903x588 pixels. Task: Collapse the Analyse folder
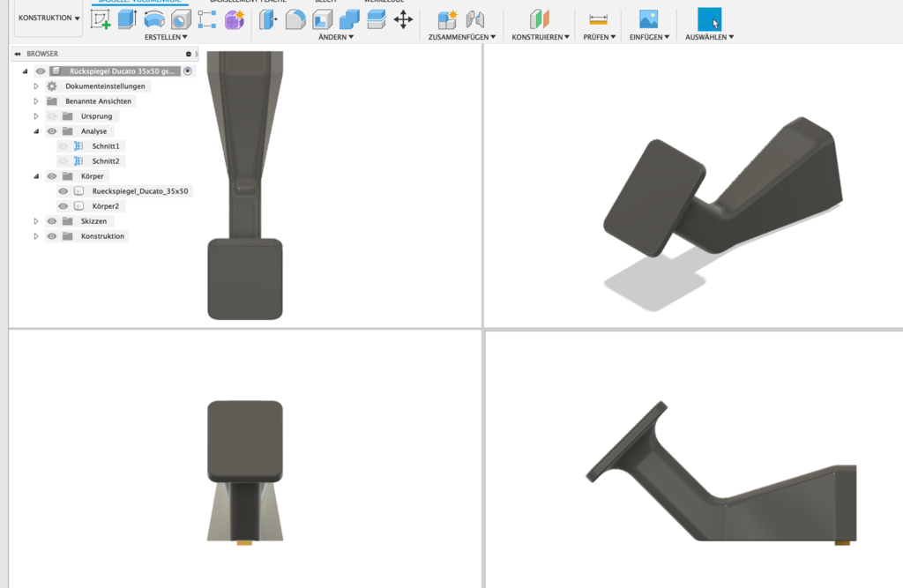[x=35, y=131]
